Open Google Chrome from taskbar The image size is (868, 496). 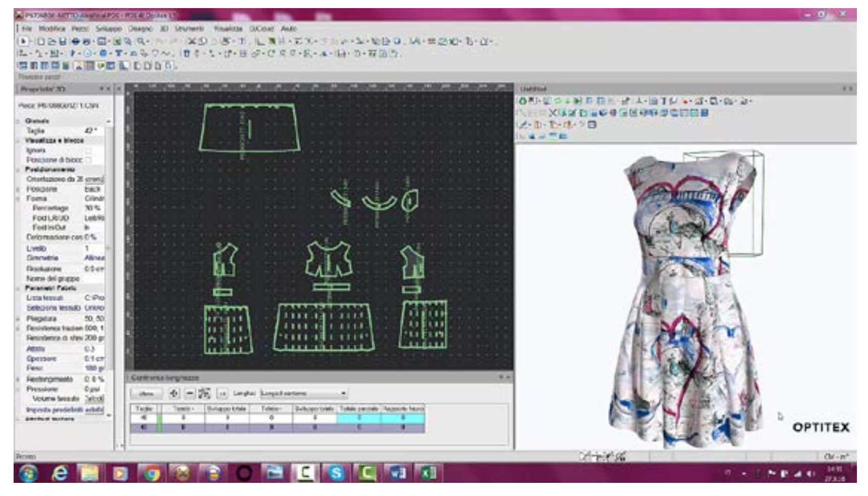pyautogui.click(x=151, y=473)
